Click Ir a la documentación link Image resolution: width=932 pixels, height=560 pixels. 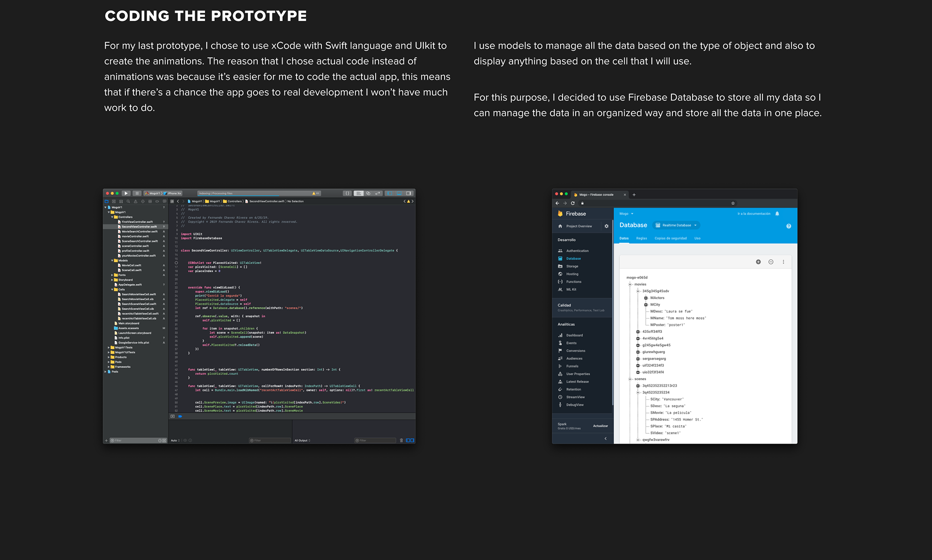point(753,214)
